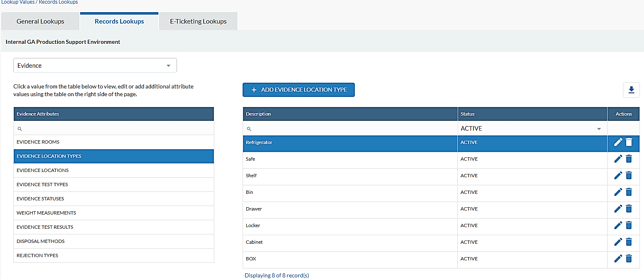This screenshot has width=644, height=279.
Task: Edit the Shelf entry
Action: [618, 175]
